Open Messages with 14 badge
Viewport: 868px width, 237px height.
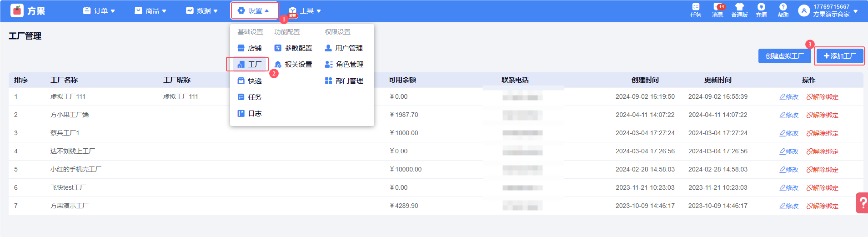point(717,7)
